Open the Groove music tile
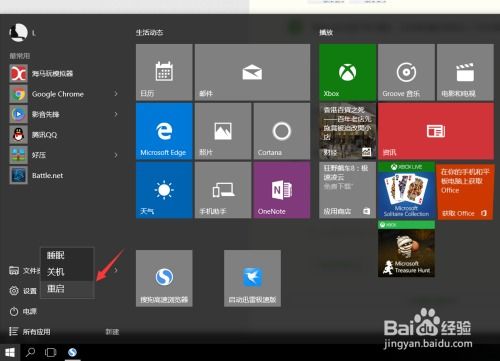Image resolution: width=500 pixels, height=361 pixels. click(406, 72)
